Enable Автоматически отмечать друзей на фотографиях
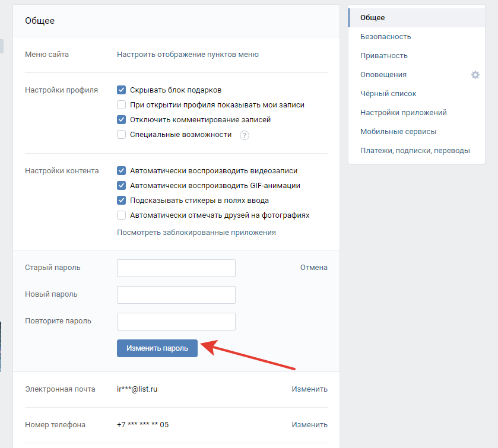Viewport: 498px width, 448px height. (x=121, y=215)
